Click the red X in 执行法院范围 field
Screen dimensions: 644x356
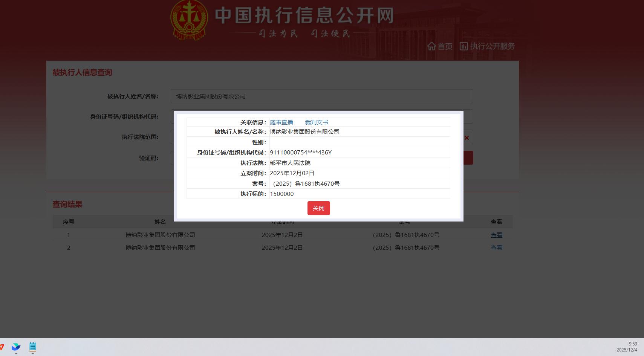coord(467,138)
